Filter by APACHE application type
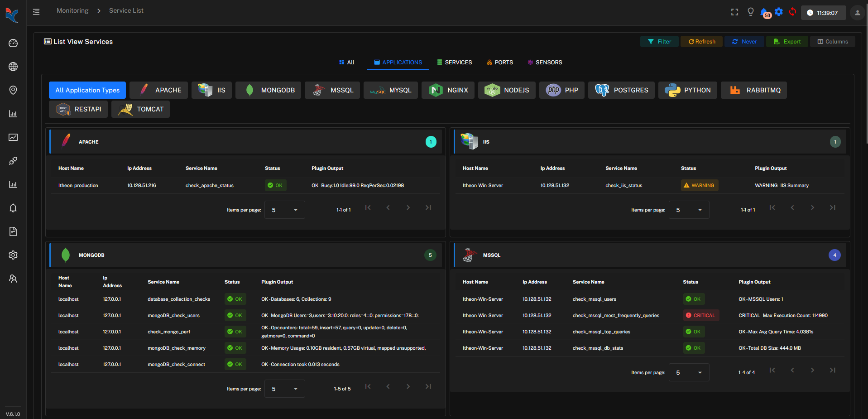 [x=159, y=90]
